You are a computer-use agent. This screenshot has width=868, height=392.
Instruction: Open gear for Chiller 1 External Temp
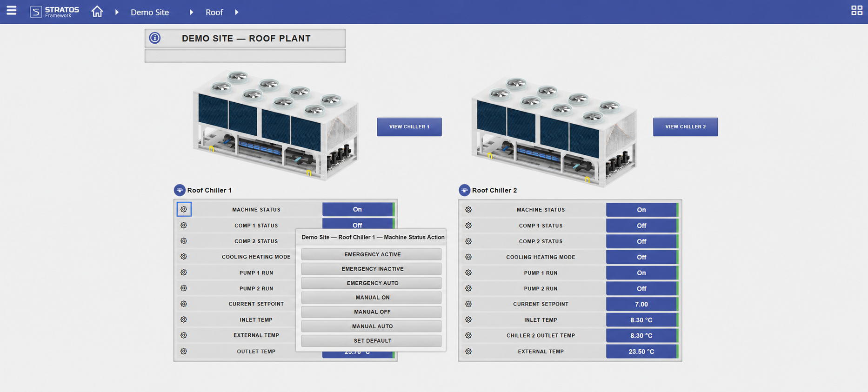pyautogui.click(x=184, y=335)
